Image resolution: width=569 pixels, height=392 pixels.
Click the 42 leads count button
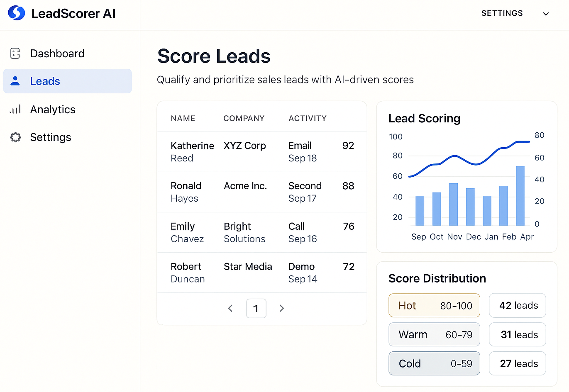517,305
